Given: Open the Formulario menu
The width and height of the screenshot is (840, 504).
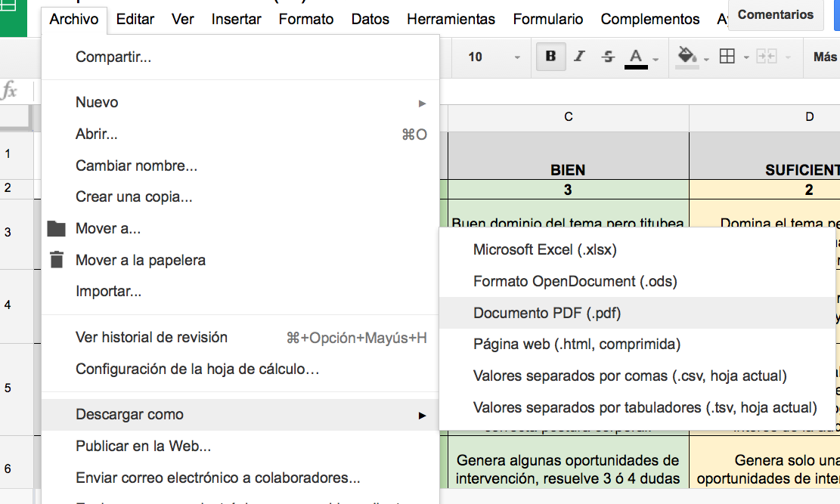Looking at the screenshot, I should [548, 20].
